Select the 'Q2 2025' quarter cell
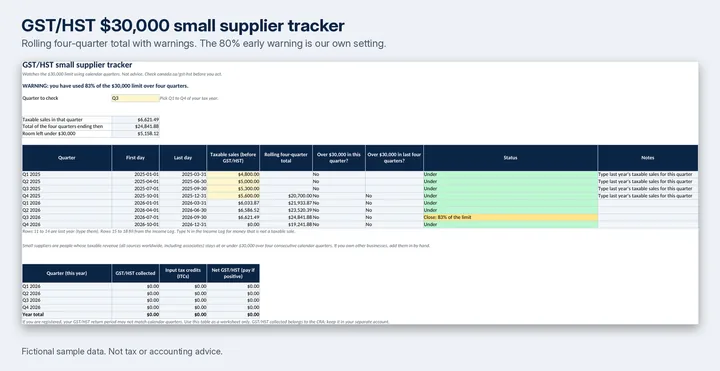Screen dimensions: 720x371 67,181
